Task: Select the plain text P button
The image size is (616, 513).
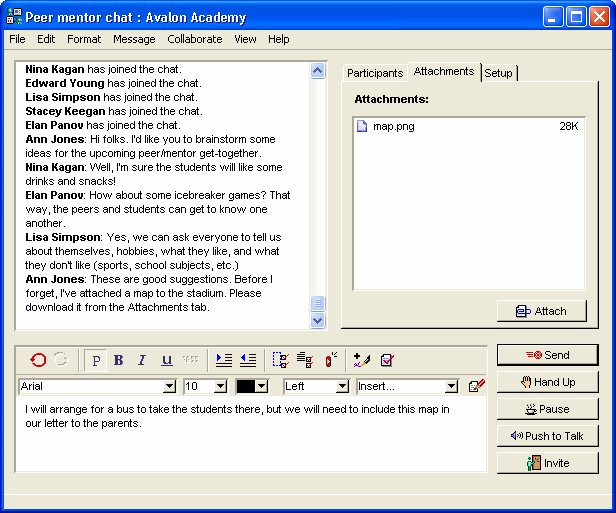Action: 97,360
